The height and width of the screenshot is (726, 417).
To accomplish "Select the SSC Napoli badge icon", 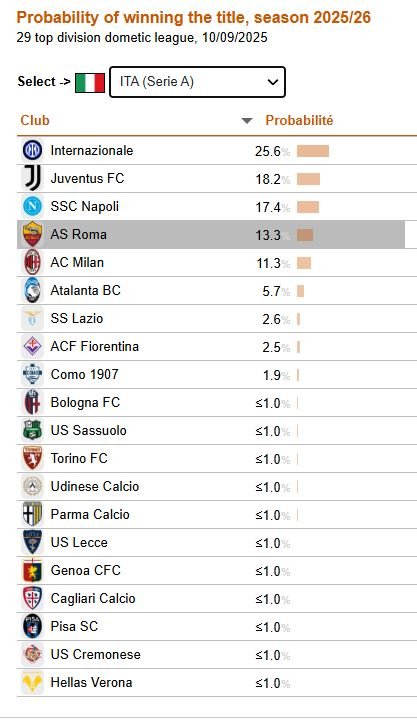I will point(32,206).
